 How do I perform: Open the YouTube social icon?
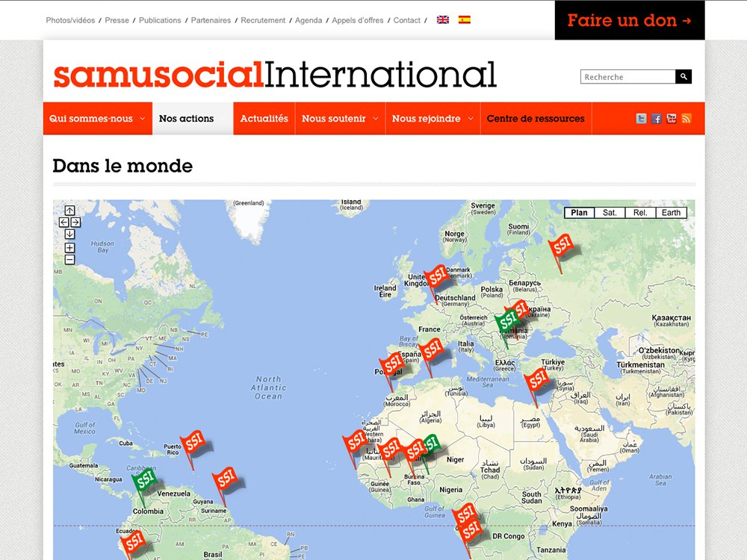pos(672,119)
